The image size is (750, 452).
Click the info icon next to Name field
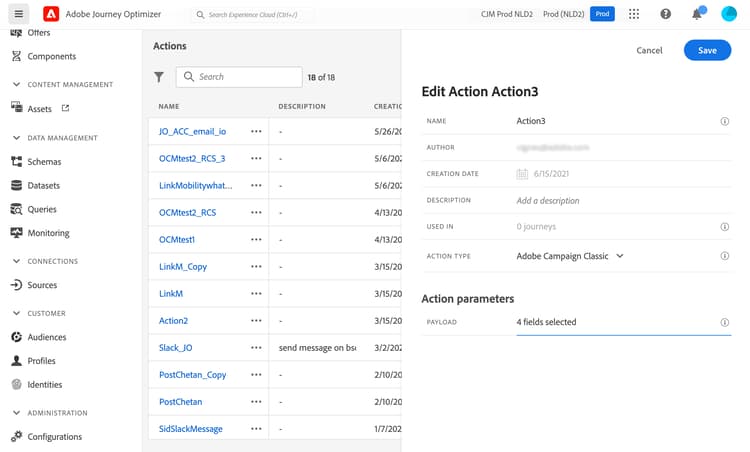pos(725,121)
